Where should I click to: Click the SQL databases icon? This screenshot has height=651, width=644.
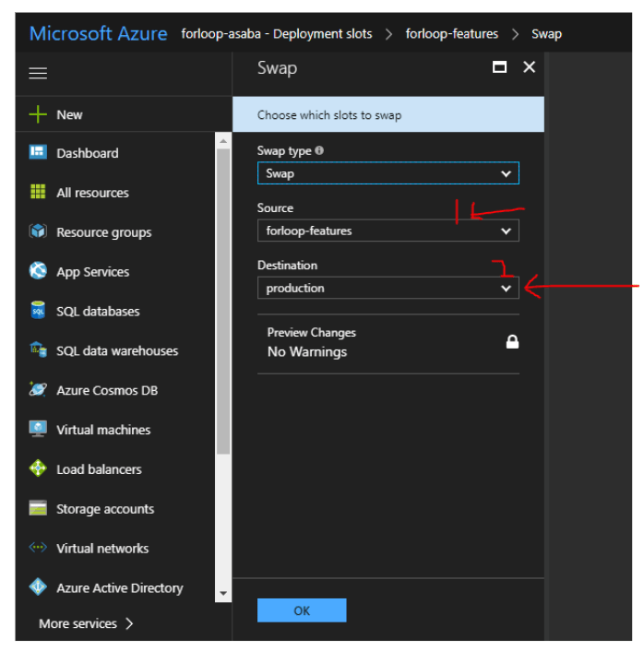pos(38,310)
